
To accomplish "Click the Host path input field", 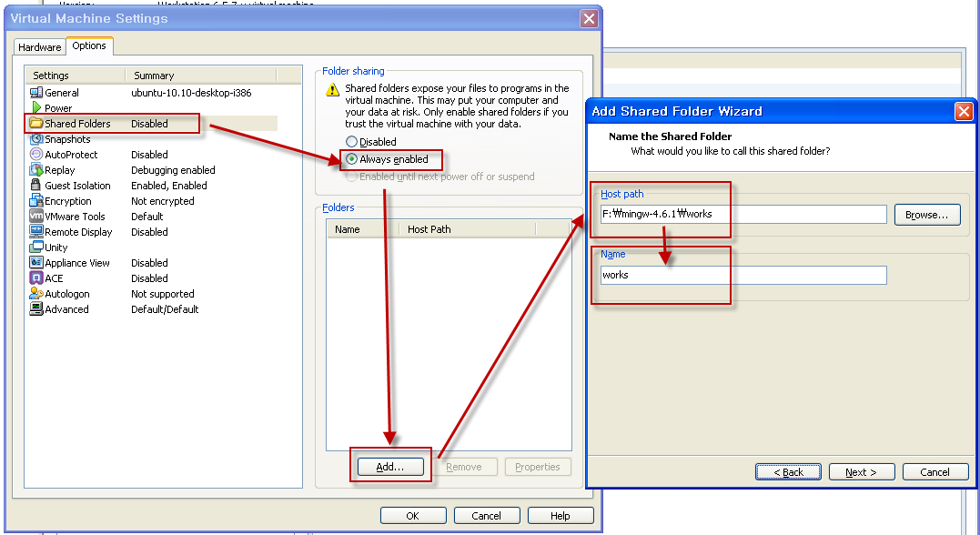I will coord(743,214).
